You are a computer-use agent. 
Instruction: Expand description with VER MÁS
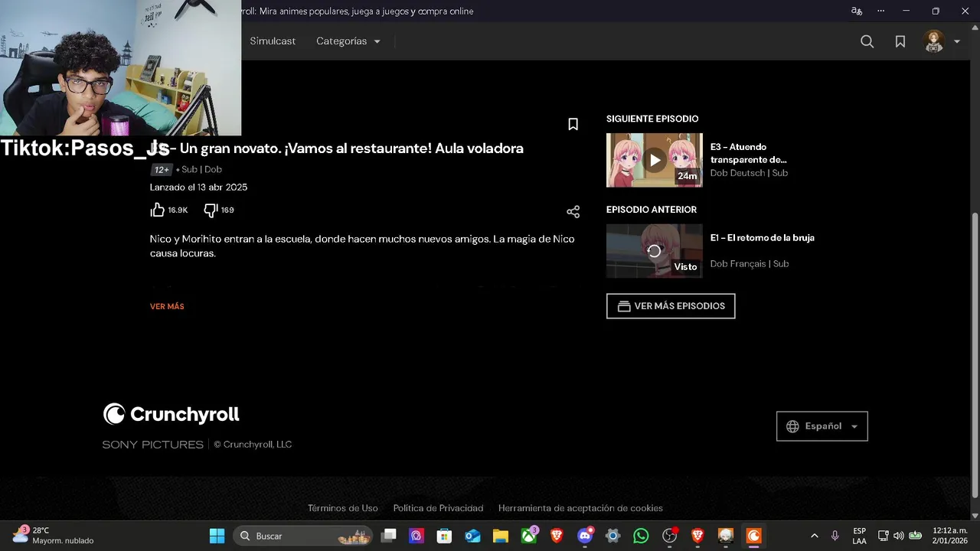tap(167, 306)
